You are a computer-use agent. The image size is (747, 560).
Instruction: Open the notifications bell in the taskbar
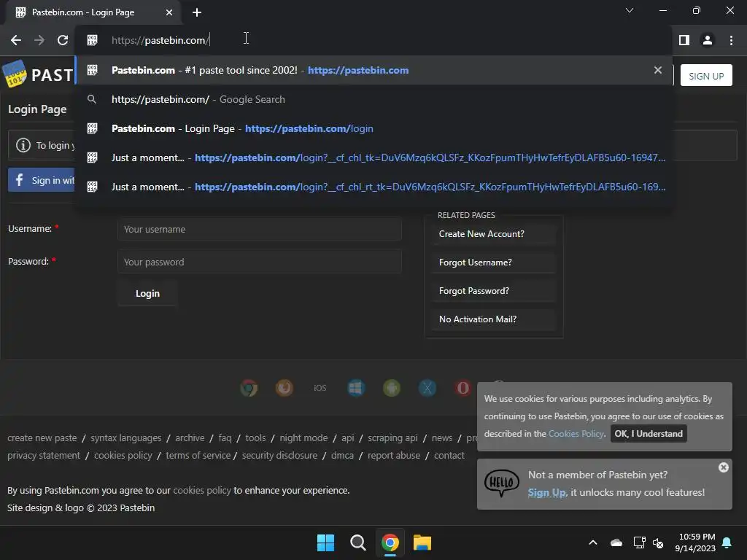727,542
